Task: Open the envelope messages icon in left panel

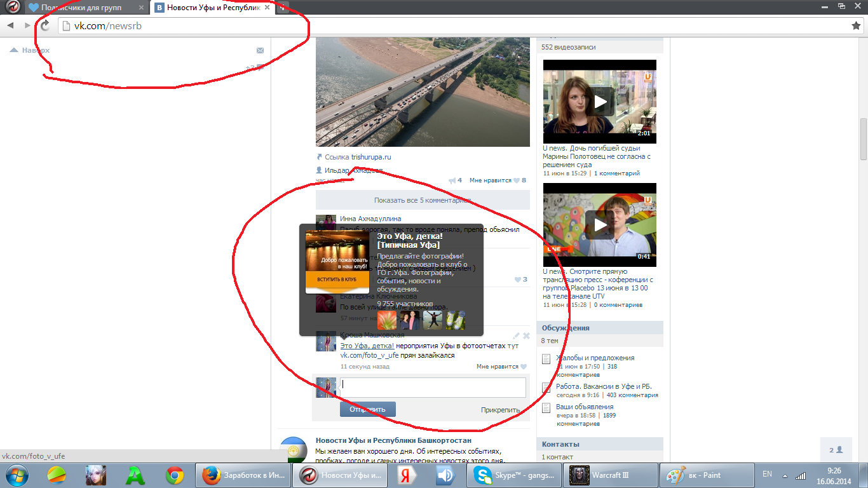Action: point(260,51)
